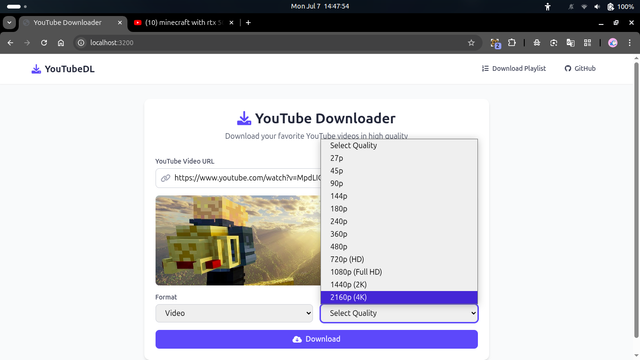The width and height of the screenshot is (640, 360).
Task: Open the system clock Mon Jul 7
Action: point(320,6)
